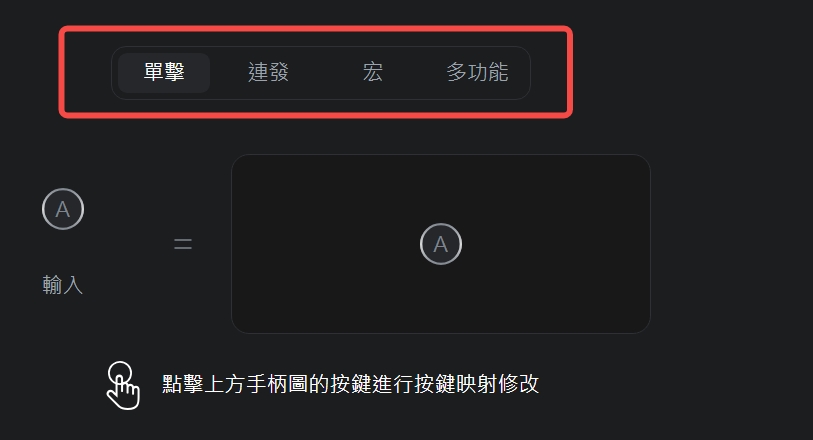Click the finger icon beside the mapping hint
Image resolution: width=813 pixels, height=440 pixels.
[123, 386]
